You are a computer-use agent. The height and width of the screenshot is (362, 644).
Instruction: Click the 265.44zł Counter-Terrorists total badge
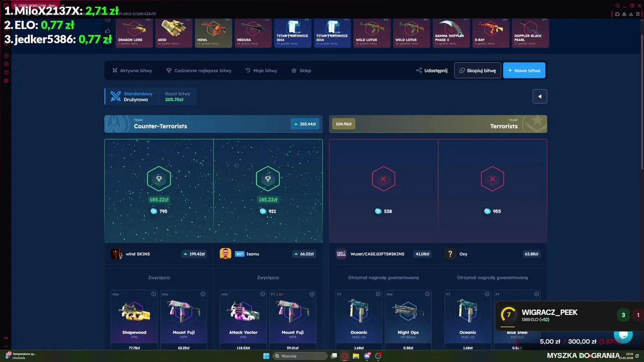pyautogui.click(x=304, y=124)
